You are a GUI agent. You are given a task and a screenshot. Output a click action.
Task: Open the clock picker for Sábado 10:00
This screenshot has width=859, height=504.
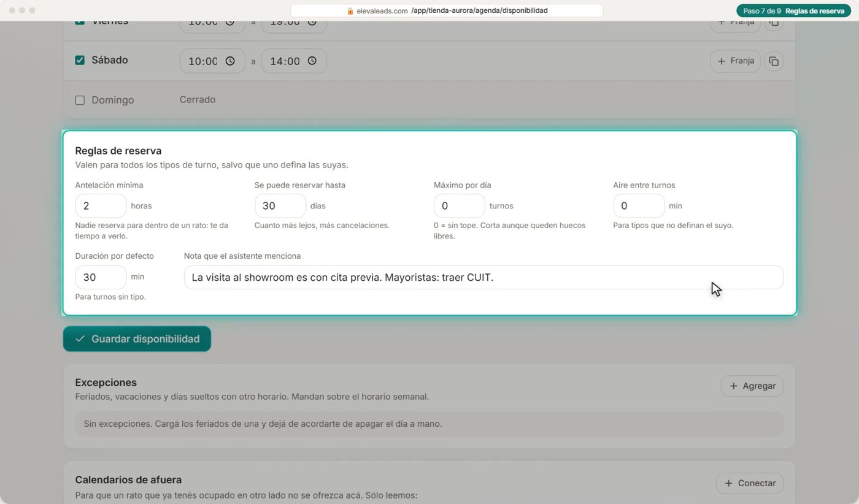pos(230,61)
